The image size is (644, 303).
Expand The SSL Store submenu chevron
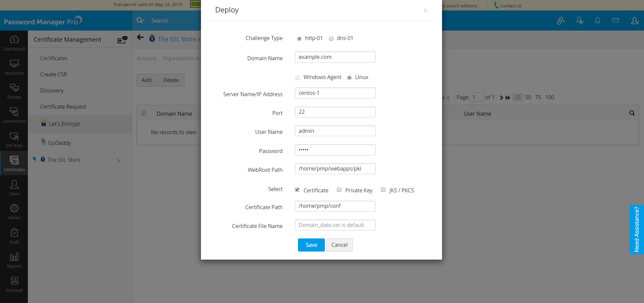point(118,161)
